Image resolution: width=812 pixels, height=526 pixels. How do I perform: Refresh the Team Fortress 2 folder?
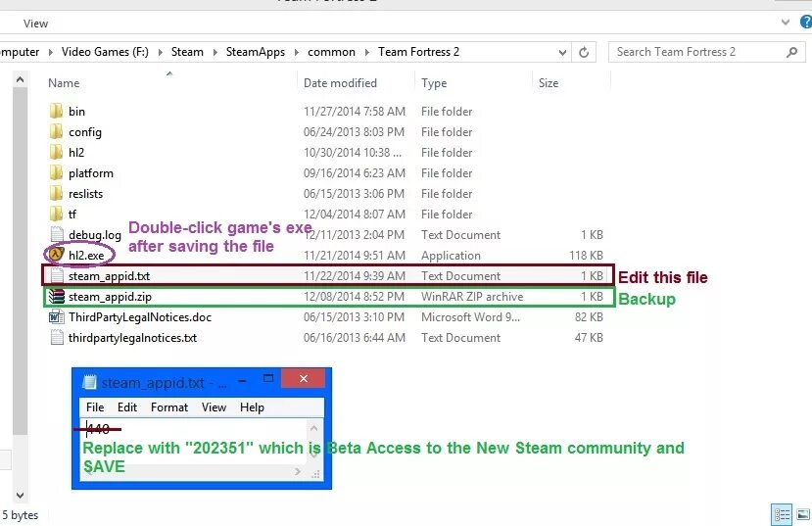[x=584, y=52]
